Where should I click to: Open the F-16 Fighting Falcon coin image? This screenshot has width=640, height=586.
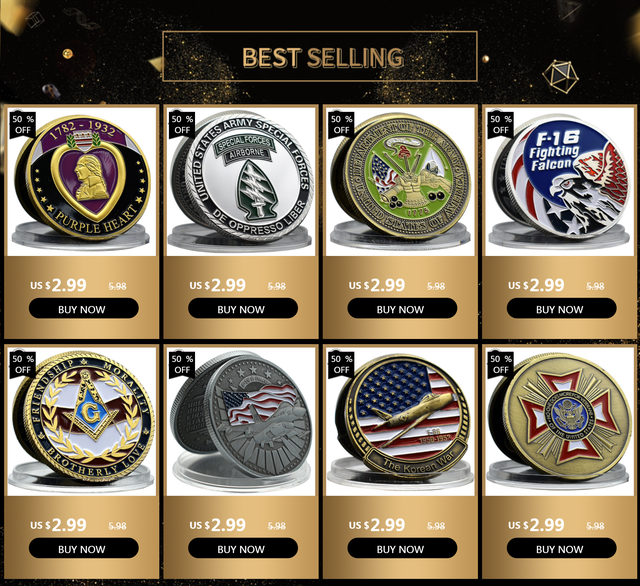click(560, 182)
